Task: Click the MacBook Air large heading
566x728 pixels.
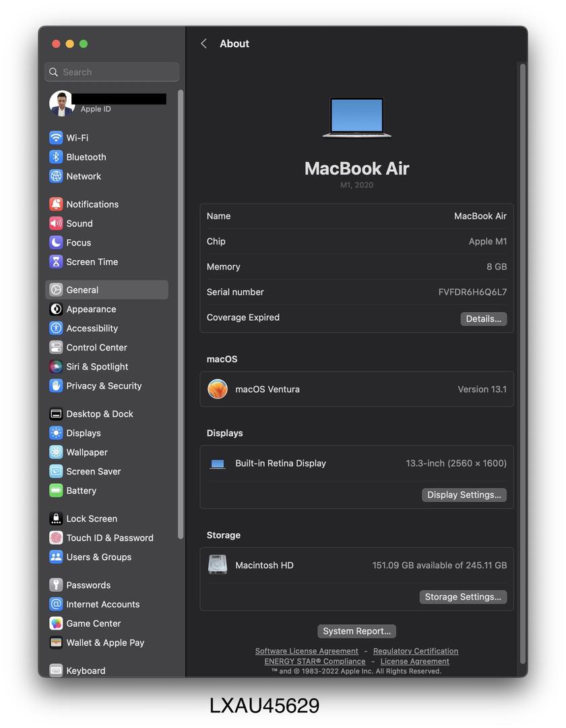Action: (x=356, y=169)
